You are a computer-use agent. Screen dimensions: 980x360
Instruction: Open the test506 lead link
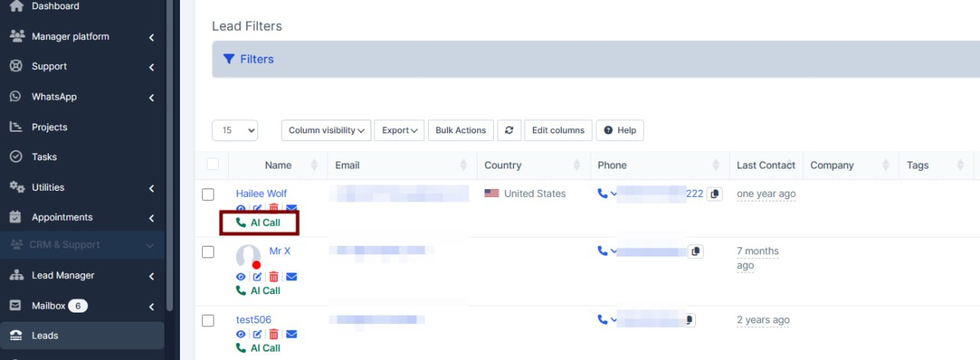point(253,319)
